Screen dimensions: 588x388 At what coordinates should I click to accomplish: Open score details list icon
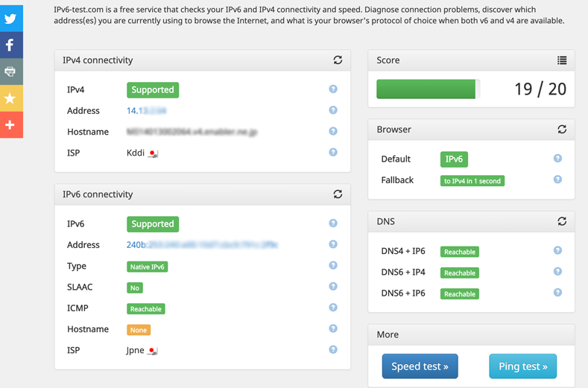tap(562, 60)
